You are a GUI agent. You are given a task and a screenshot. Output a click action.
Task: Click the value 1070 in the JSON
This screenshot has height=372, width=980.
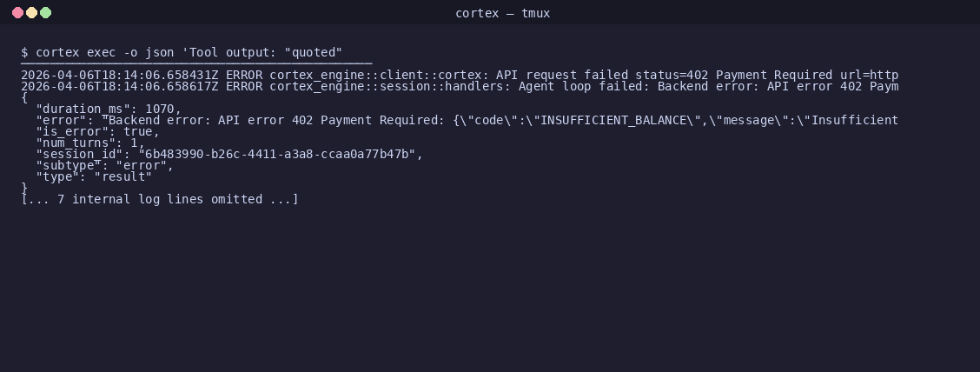click(159, 109)
